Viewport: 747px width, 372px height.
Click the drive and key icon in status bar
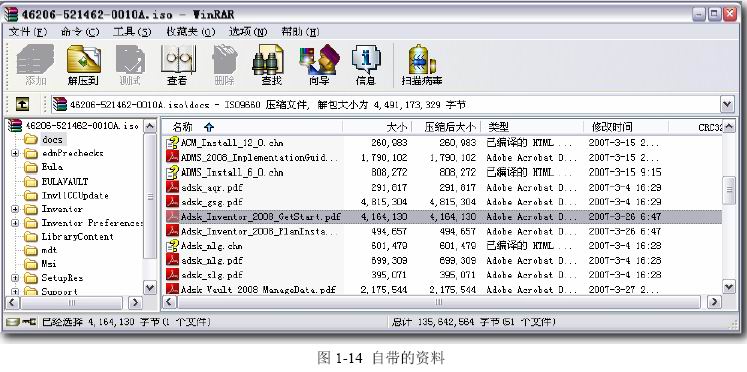[21, 322]
